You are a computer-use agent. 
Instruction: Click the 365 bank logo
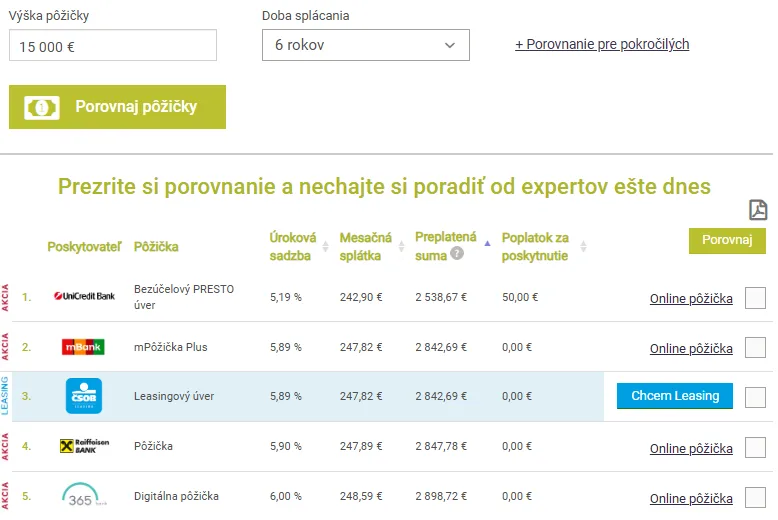point(83,495)
